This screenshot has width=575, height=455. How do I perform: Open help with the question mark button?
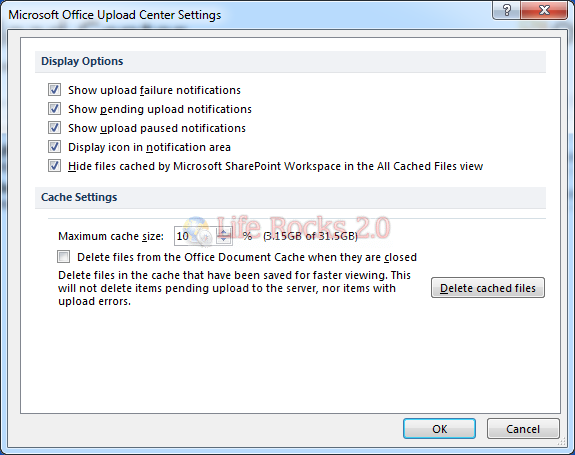pos(507,10)
